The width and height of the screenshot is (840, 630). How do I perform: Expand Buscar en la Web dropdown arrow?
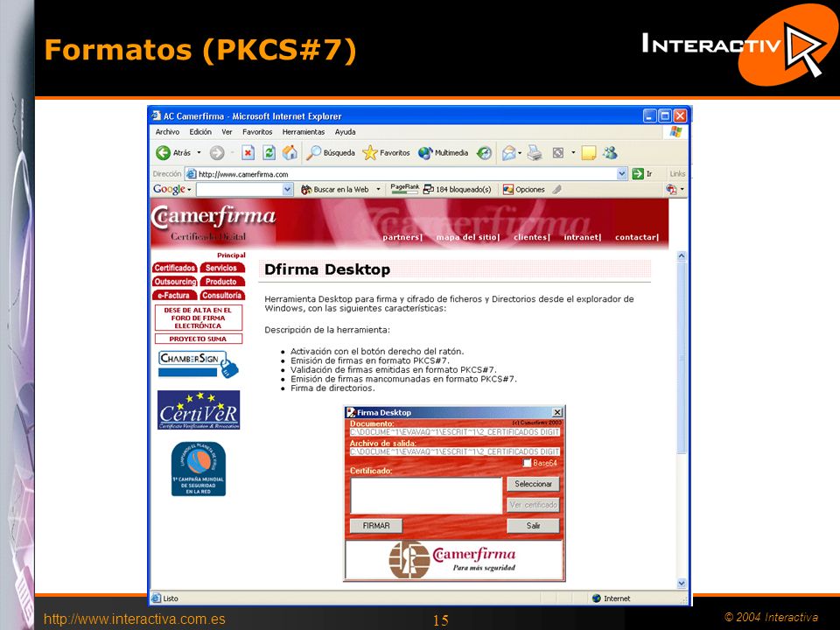click(378, 190)
